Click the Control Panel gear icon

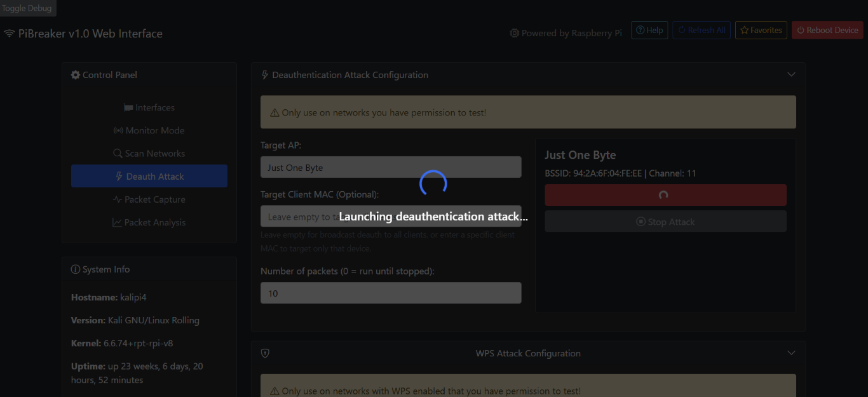[x=76, y=75]
